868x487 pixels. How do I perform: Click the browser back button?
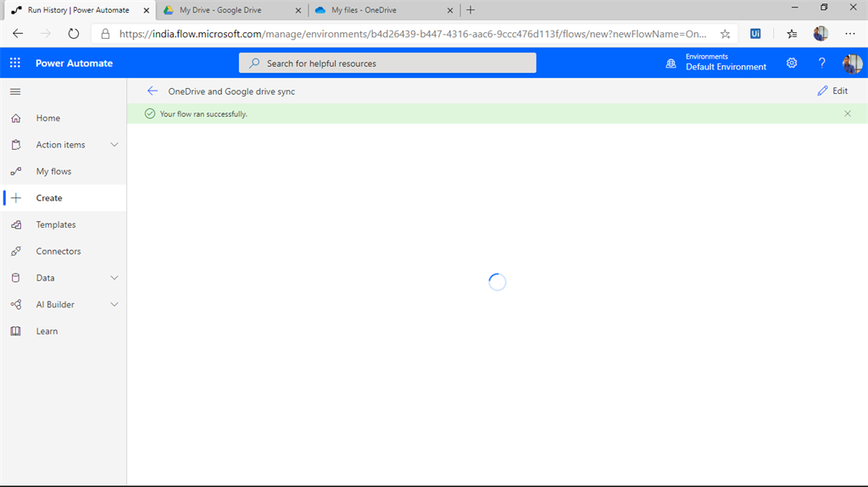(x=18, y=34)
